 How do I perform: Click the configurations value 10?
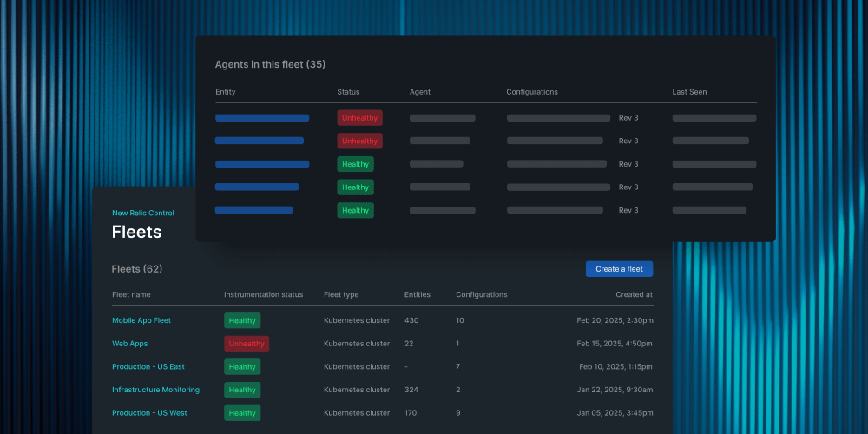(x=460, y=320)
